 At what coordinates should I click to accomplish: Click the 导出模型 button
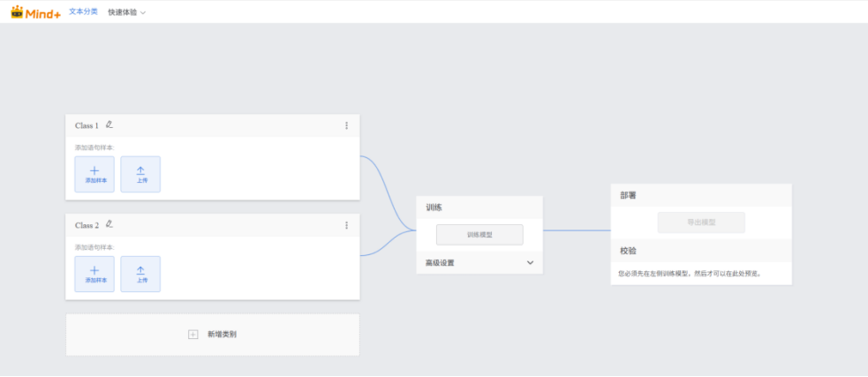coord(701,222)
